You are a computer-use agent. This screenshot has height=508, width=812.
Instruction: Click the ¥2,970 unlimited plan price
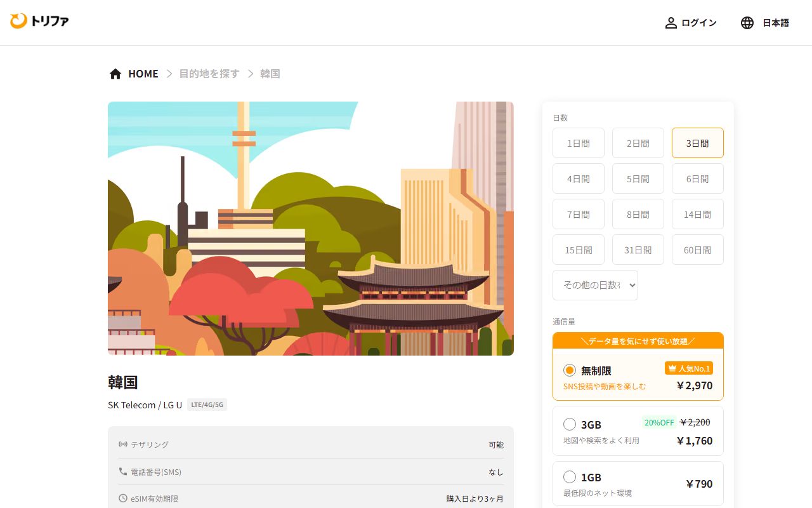pos(695,385)
